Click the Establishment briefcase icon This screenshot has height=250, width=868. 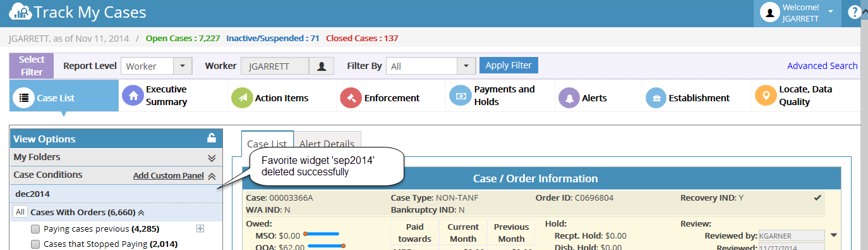point(656,97)
